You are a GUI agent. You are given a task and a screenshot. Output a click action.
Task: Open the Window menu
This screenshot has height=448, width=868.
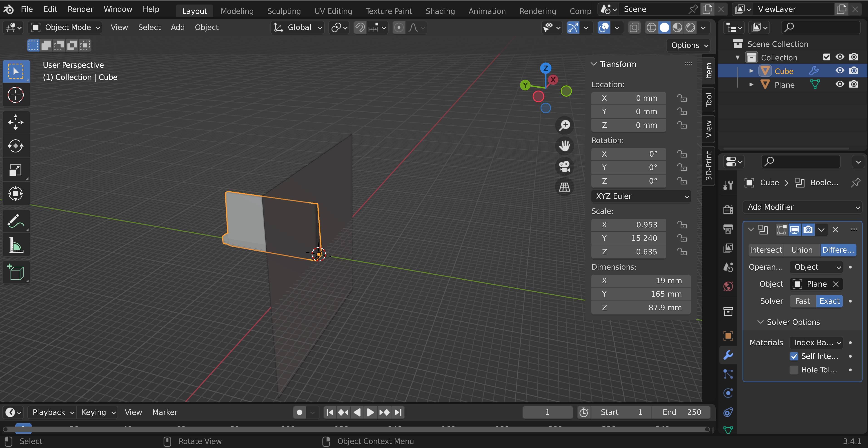pyautogui.click(x=118, y=9)
